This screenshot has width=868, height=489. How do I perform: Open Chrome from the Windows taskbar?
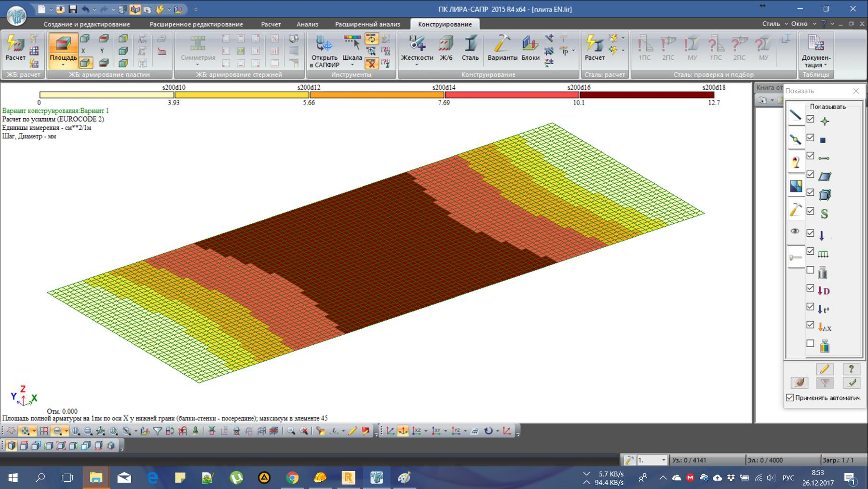click(x=292, y=477)
